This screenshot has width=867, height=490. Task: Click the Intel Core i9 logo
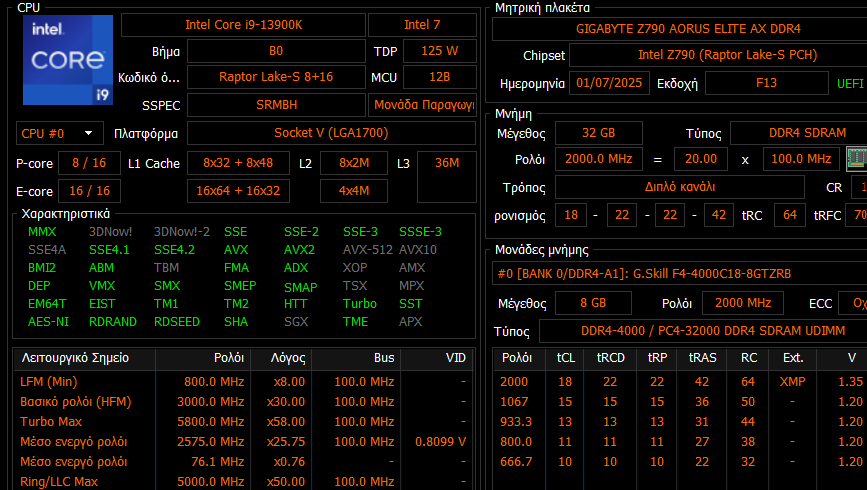click(65, 60)
